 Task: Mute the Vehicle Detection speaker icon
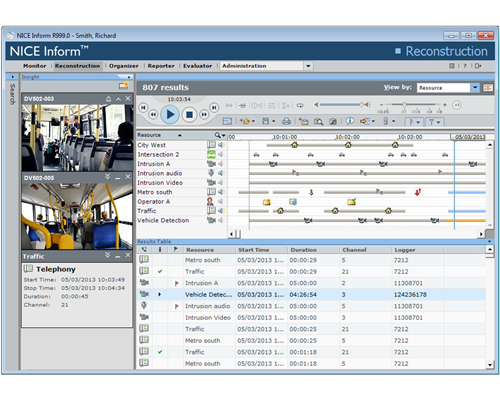(x=221, y=220)
